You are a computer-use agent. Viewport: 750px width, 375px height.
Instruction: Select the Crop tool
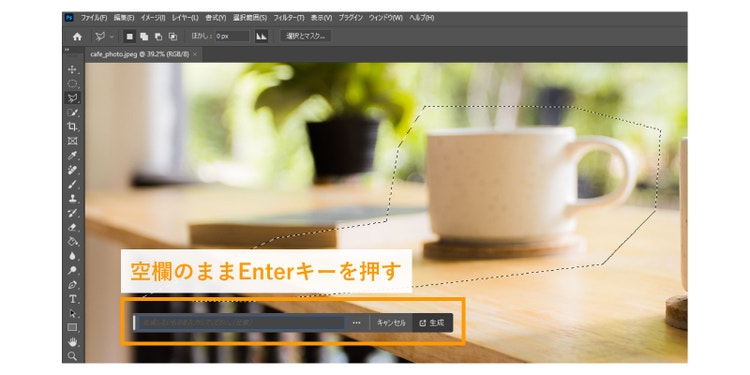click(x=72, y=127)
